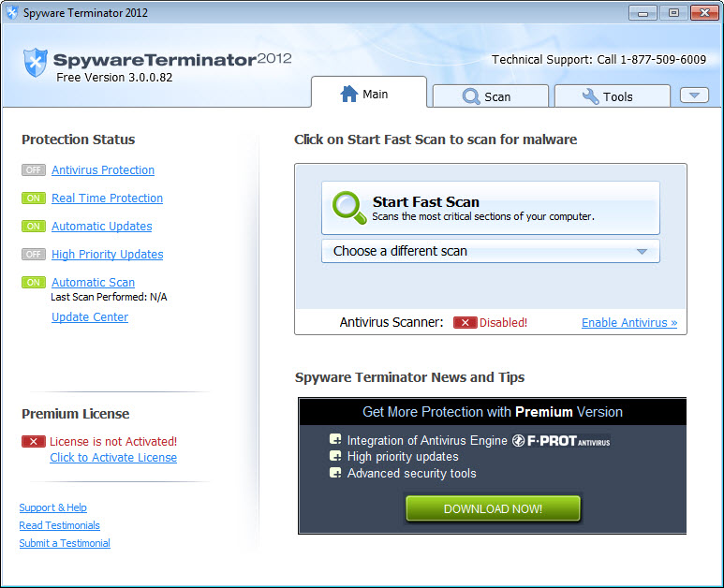Switch to the Main tab

(x=368, y=93)
